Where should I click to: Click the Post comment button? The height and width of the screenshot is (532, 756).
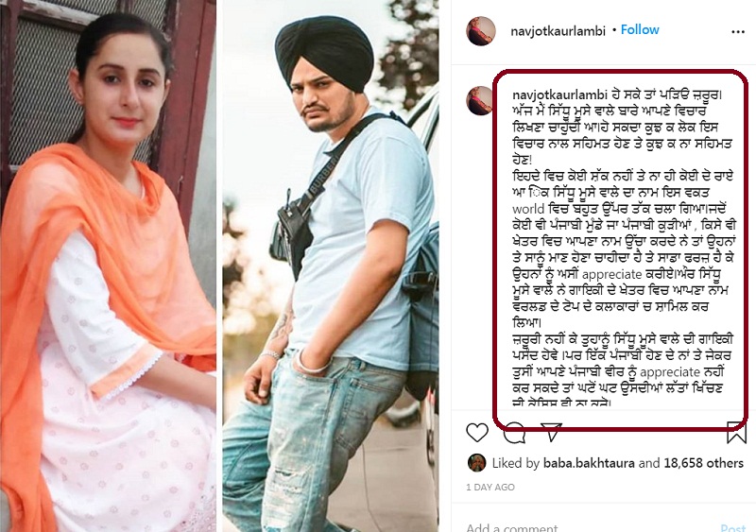pyautogui.click(x=733, y=527)
